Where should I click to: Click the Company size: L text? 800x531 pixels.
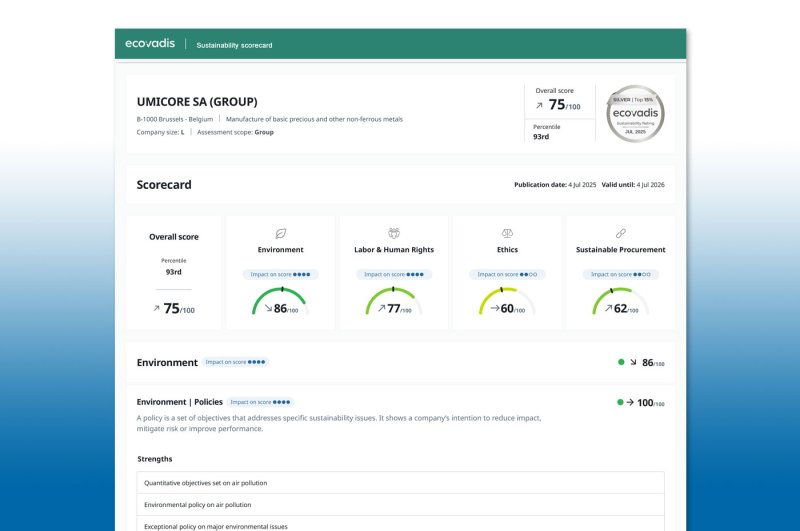(x=160, y=132)
